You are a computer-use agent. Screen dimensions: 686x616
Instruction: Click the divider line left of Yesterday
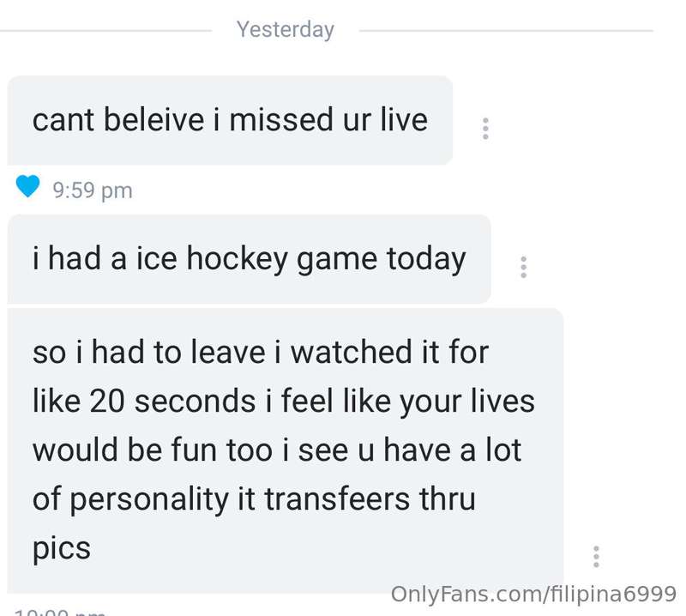105,31
